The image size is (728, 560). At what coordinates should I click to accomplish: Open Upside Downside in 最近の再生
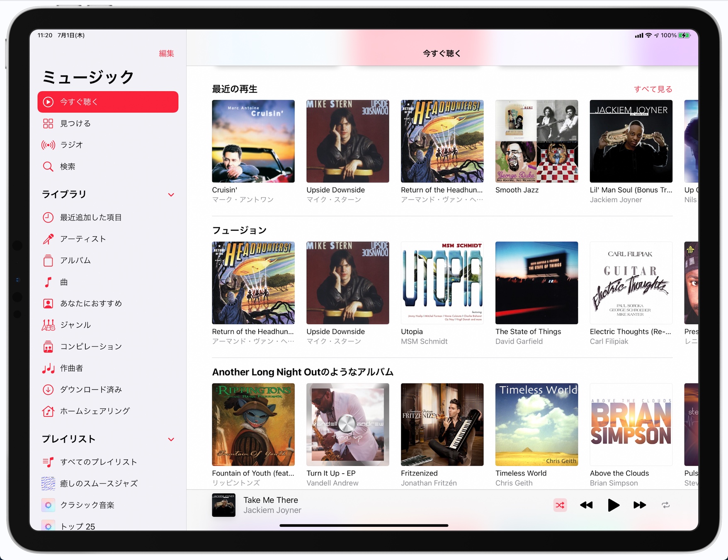tap(347, 141)
